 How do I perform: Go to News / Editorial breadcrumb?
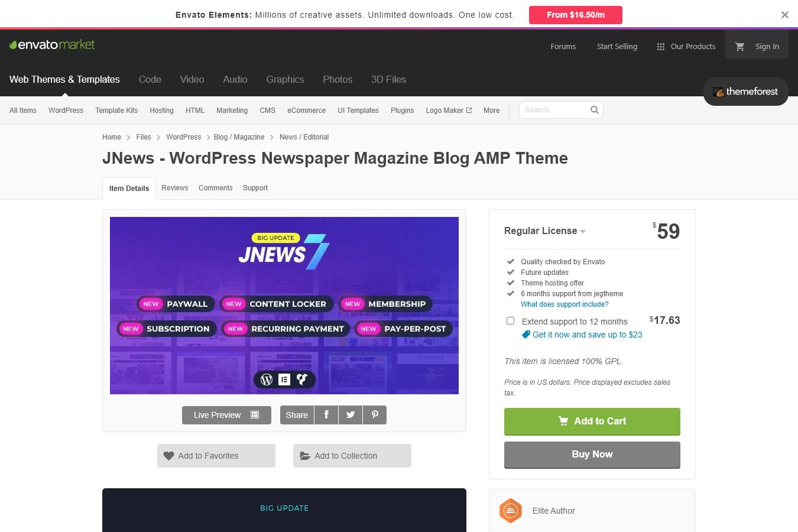[x=304, y=137]
